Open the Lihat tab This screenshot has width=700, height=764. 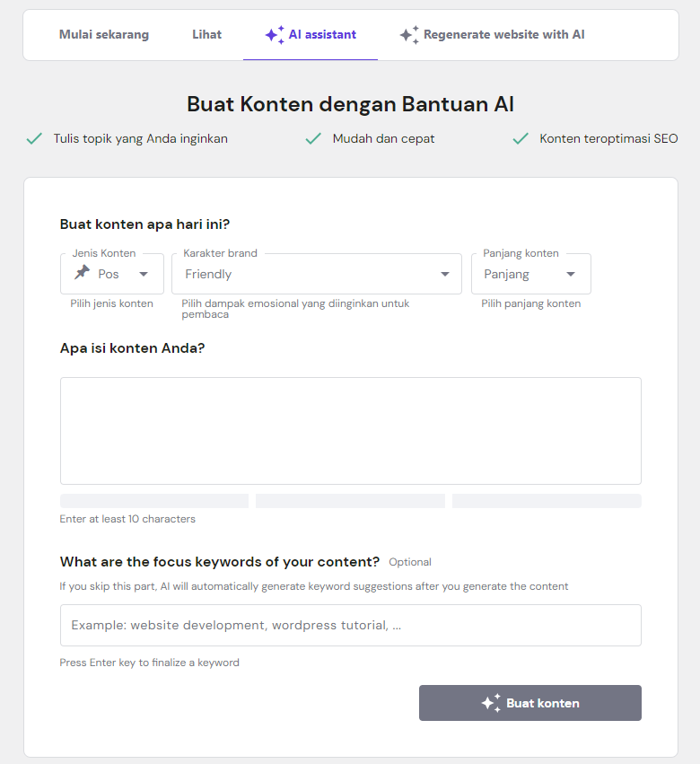(206, 34)
